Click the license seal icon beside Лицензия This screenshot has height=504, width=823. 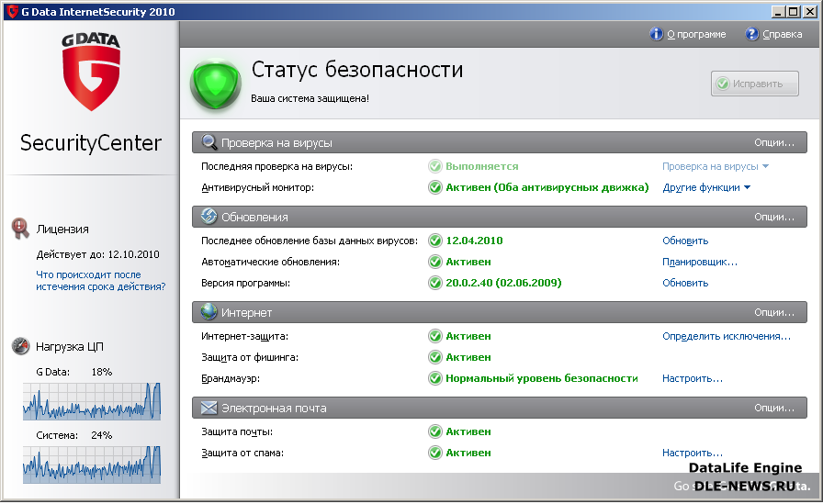pos(20,229)
